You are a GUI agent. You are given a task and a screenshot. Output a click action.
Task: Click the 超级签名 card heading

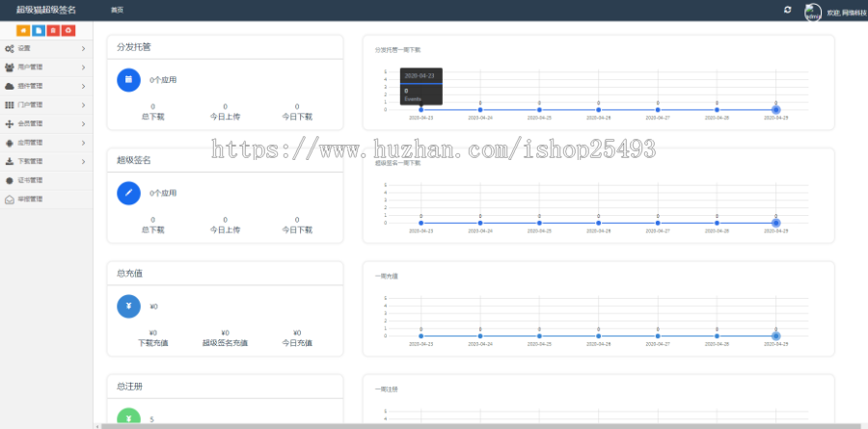133,161
